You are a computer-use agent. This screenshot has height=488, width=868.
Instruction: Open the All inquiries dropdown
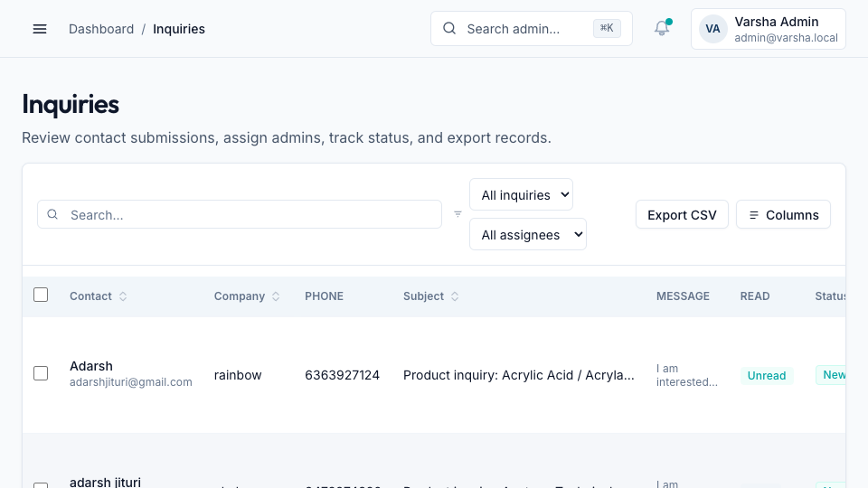[x=521, y=195]
